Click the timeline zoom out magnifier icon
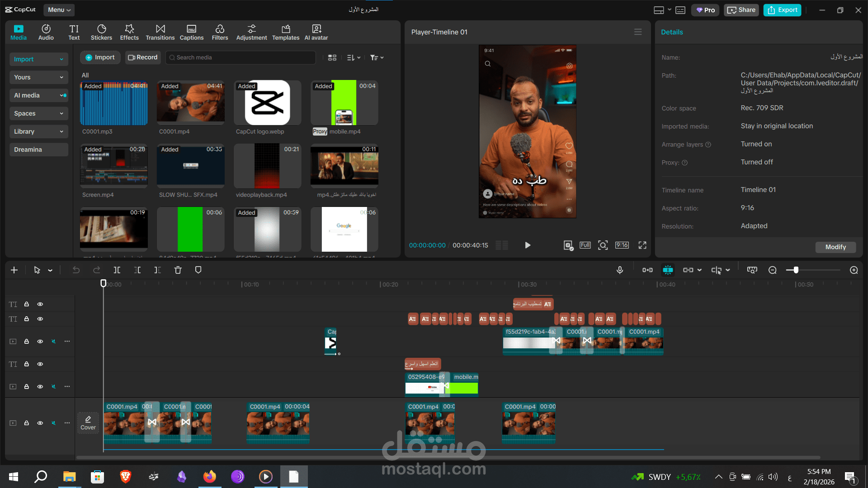Viewport: 868px width, 488px height. tap(773, 270)
